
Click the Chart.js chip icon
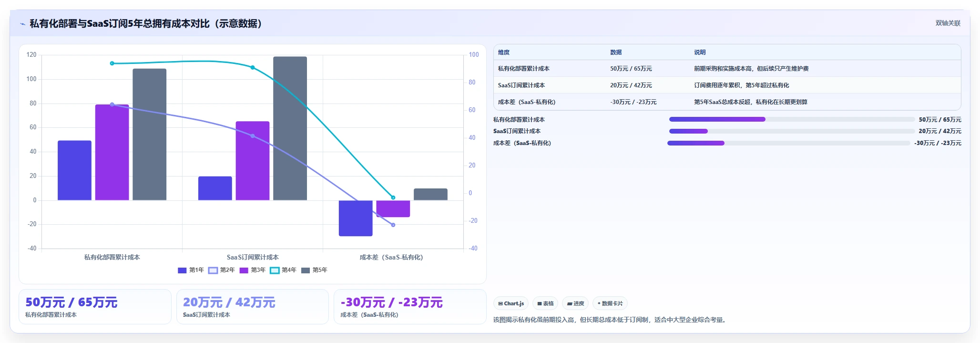coord(500,303)
